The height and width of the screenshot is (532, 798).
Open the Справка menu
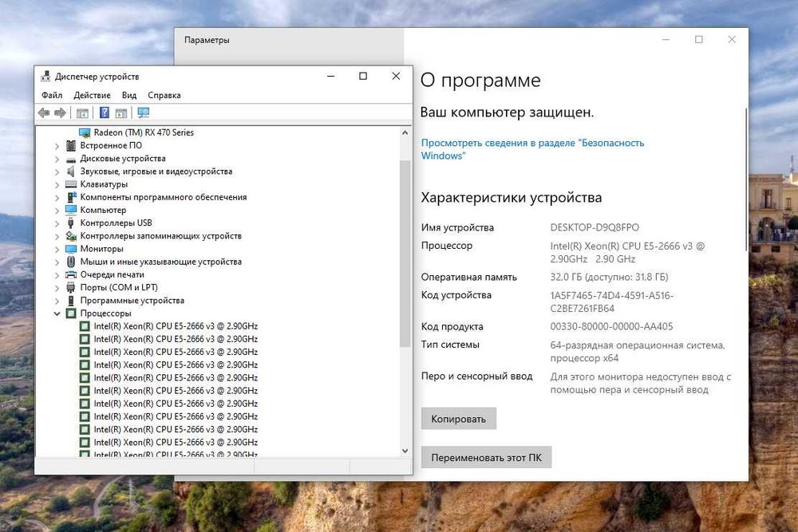[x=164, y=95]
